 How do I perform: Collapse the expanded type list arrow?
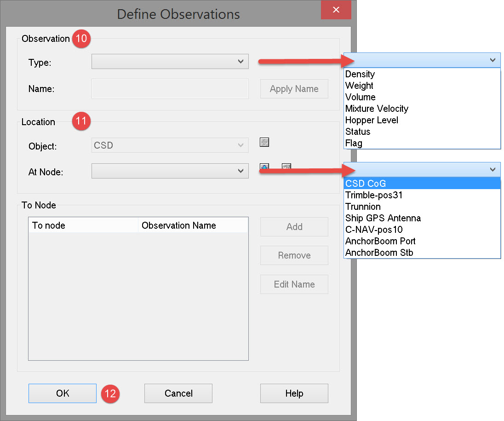click(x=493, y=60)
